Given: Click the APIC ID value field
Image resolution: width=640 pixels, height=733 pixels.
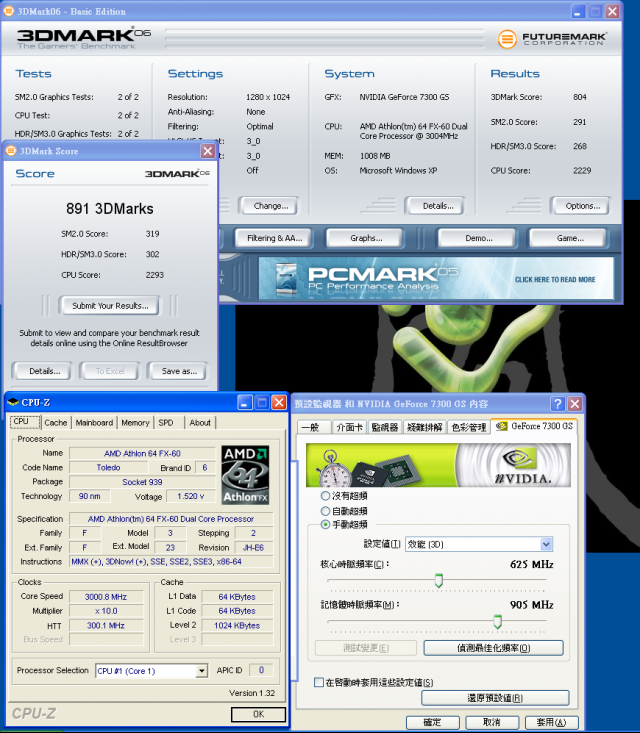Looking at the screenshot, I should point(261,670).
